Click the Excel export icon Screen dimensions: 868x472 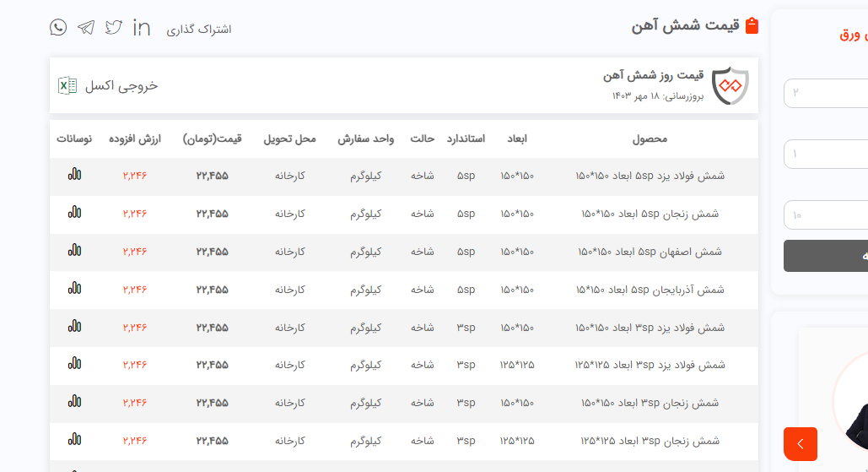click(x=67, y=85)
